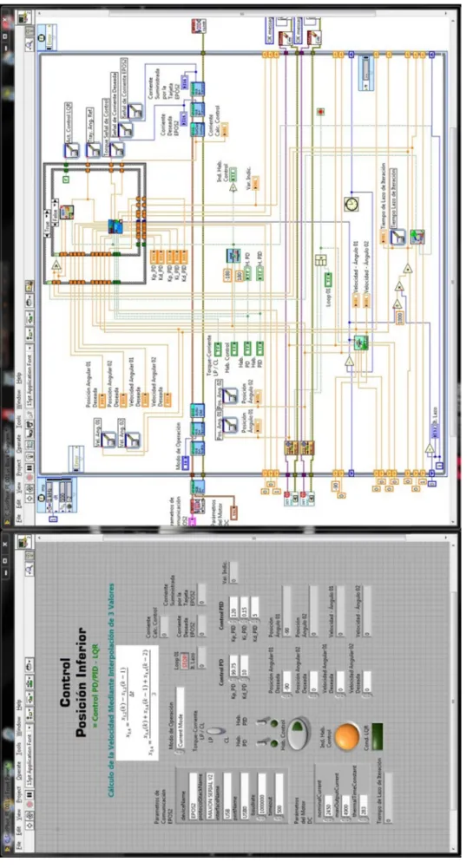The image size is (473, 868).
Task: Click the nominalCurrent field showing 2430
Action: [329, 806]
